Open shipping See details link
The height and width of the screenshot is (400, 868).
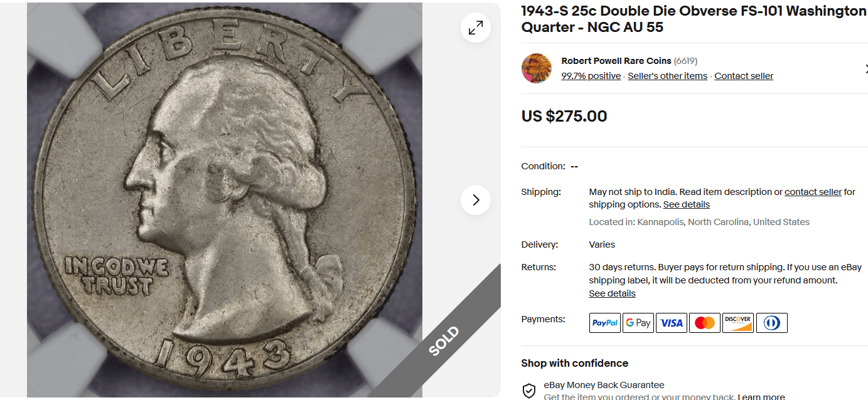click(x=686, y=204)
